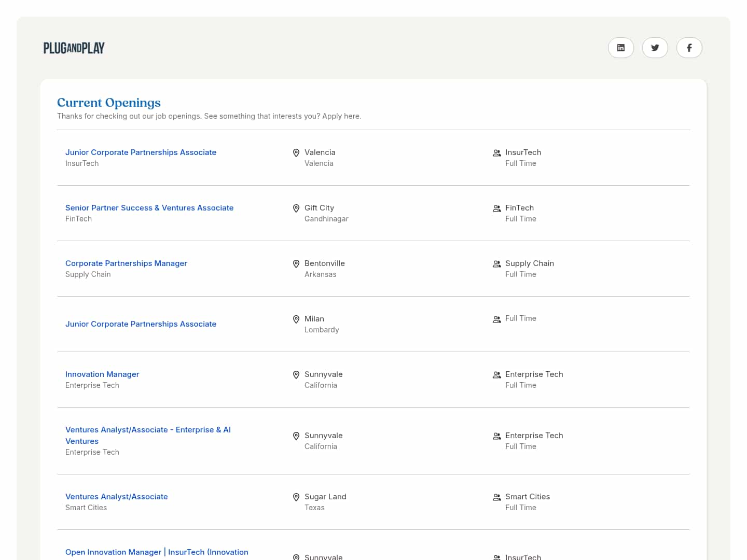Open the Open Innovation Manager InsurTech listing
747x560 pixels.
point(157,552)
